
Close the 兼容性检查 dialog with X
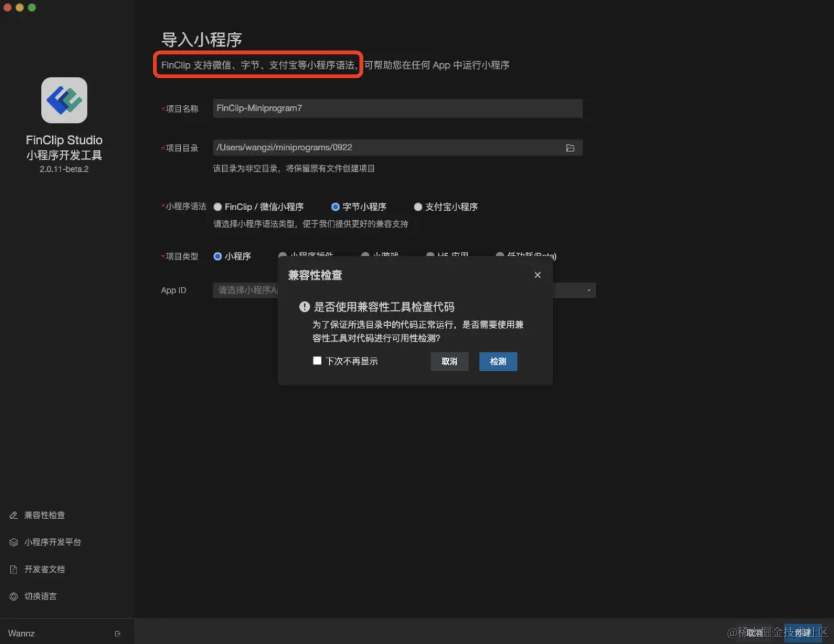coord(537,275)
